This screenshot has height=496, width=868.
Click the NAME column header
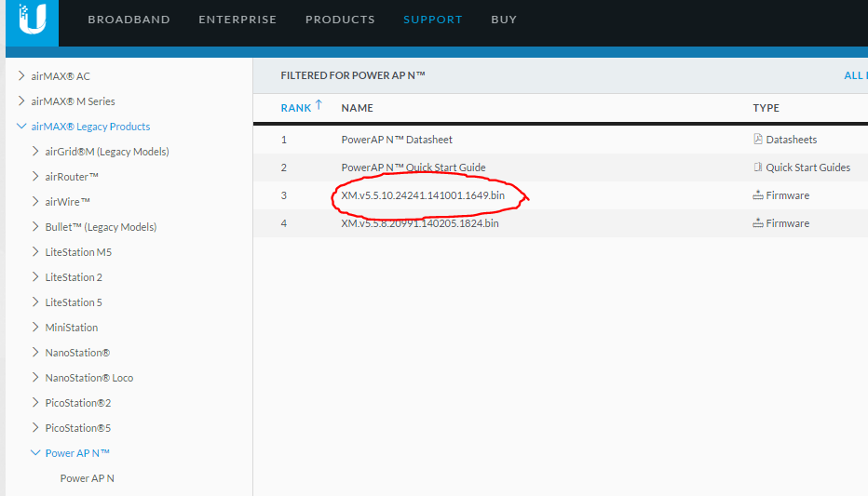coord(357,108)
